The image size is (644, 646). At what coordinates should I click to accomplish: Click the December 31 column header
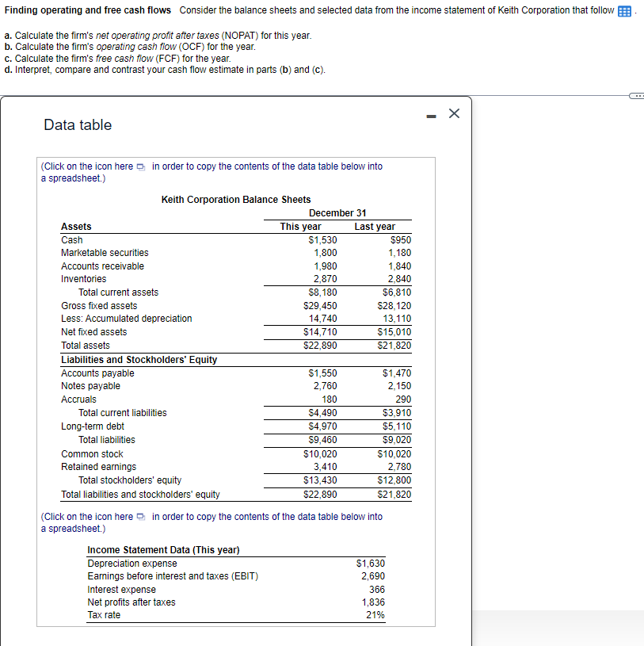click(x=337, y=212)
